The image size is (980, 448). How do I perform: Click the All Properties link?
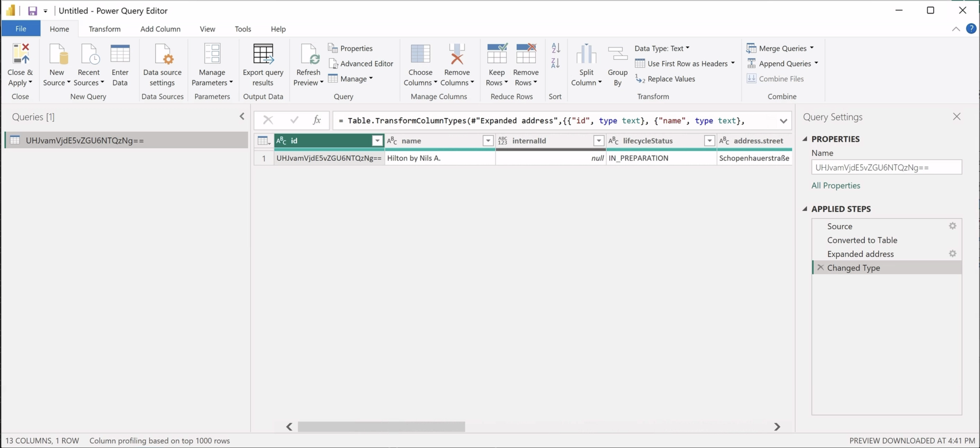(x=835, y=185)
